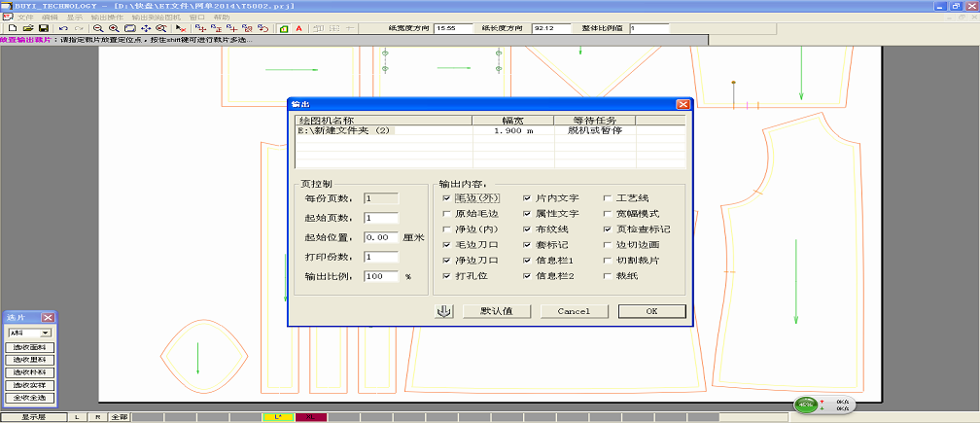This screenshot has height=423, width=980.
Task: Open the 编辑 menu
Action: tap(50, 17)
